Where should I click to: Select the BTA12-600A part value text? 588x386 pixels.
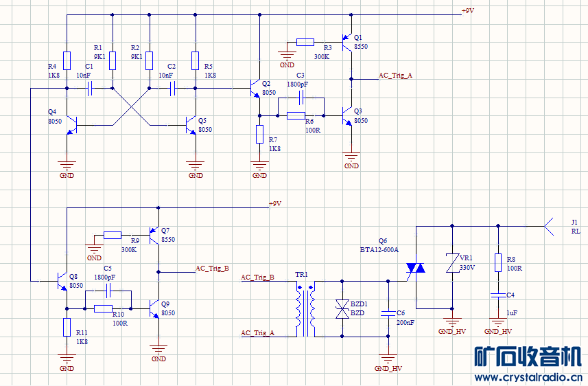point(379,250)
